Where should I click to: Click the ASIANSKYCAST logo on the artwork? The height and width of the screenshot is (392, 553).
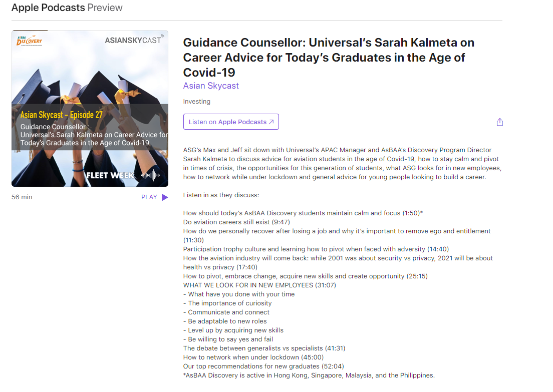tap(134, 40)
